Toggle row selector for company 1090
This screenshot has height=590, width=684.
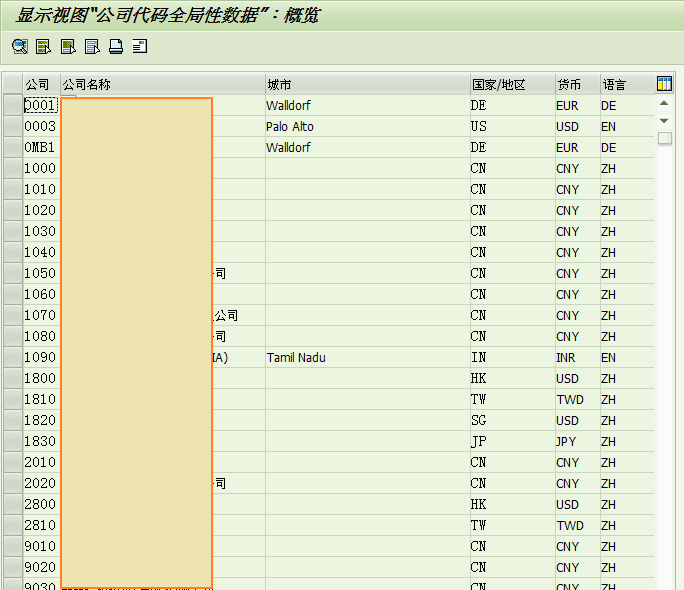tap(13, 357)
